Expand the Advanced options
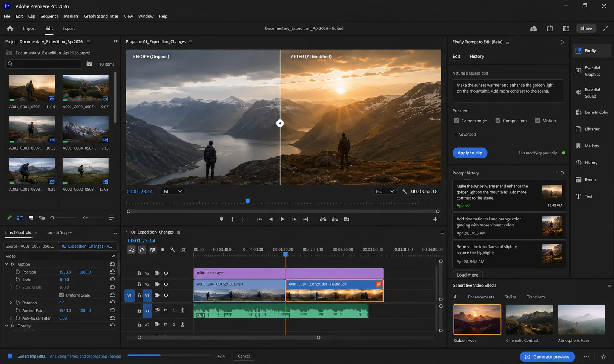Image resolution: width=614 pixels, height=364 pixels. 465,134
